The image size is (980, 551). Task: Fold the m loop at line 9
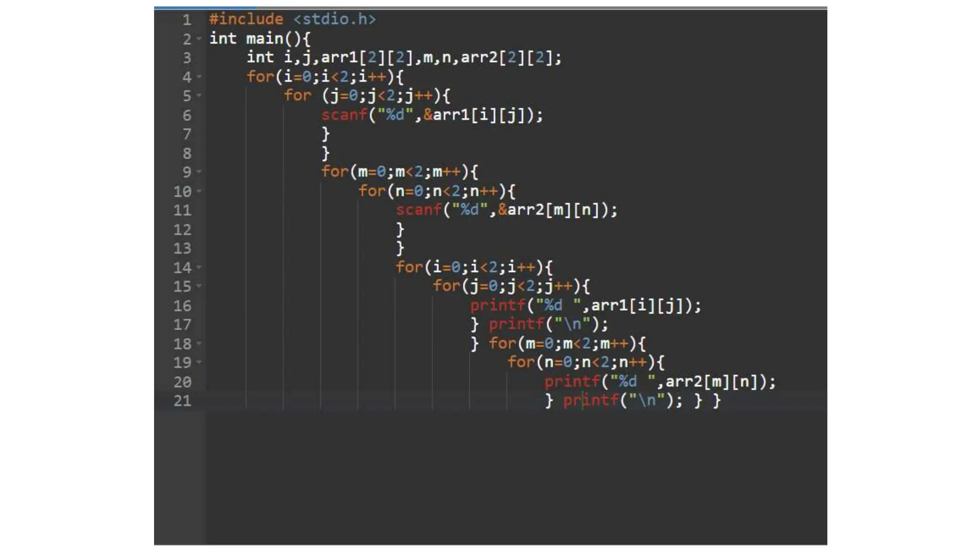(199, 172)
